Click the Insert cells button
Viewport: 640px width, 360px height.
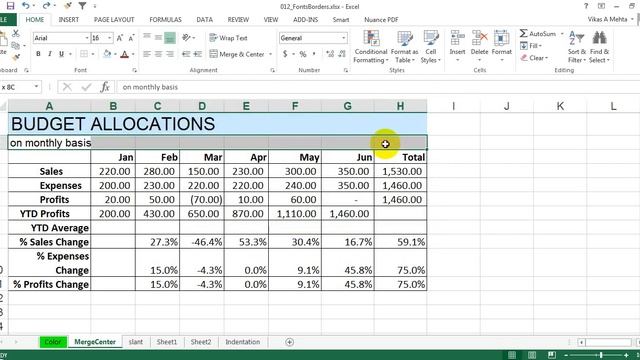[x=457, y=47]
